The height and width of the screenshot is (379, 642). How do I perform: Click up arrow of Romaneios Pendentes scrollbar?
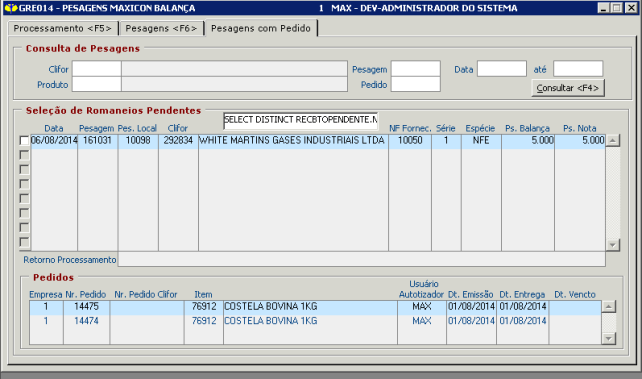(613, 140)
